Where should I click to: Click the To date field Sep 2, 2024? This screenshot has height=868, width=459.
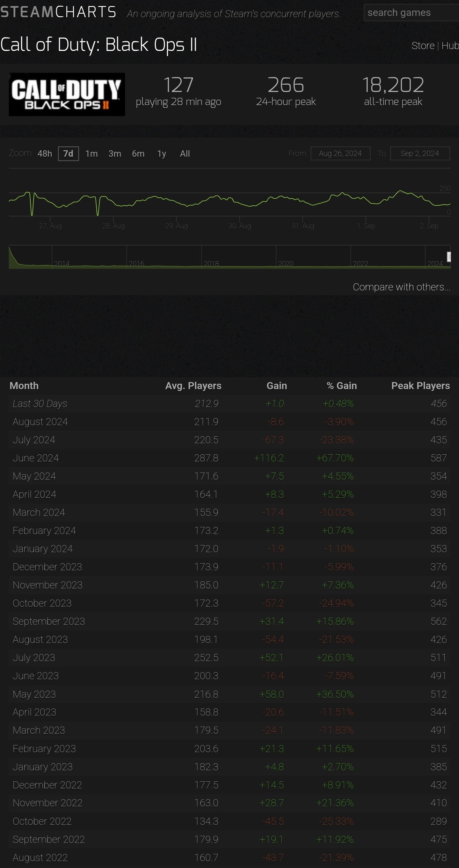pyautogui.click(x=420, y=153)
